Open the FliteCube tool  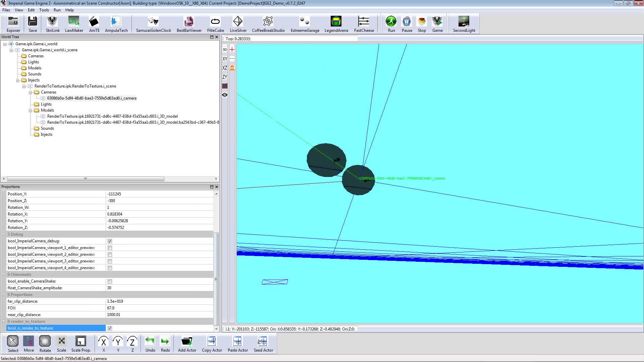click(x=215, y=24)
